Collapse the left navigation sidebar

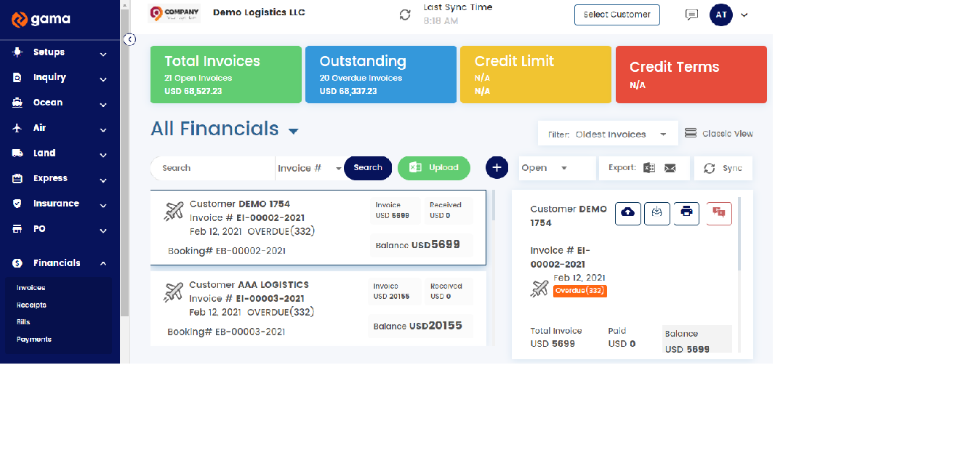point(129,39)
